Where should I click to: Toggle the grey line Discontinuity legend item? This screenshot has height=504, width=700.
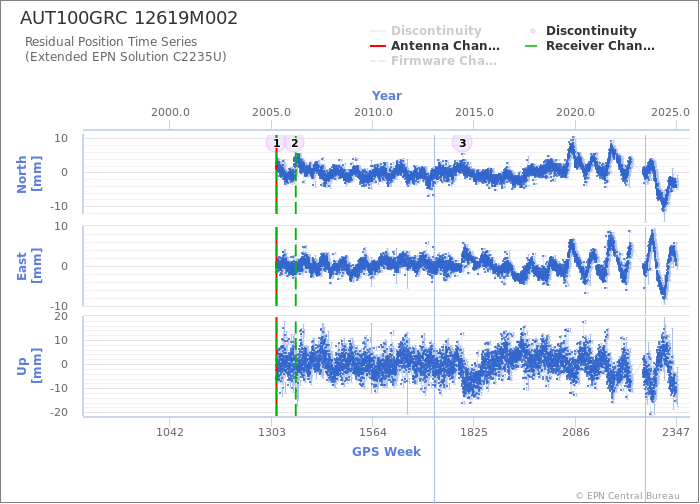[426, 31]
